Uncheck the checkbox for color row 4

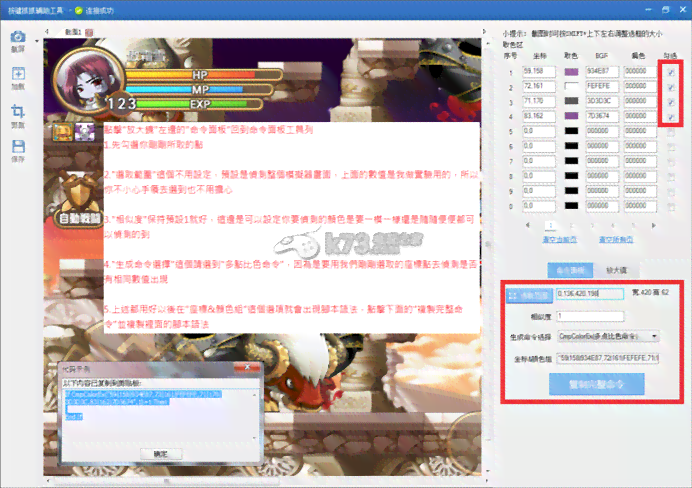tap(671, 117)
